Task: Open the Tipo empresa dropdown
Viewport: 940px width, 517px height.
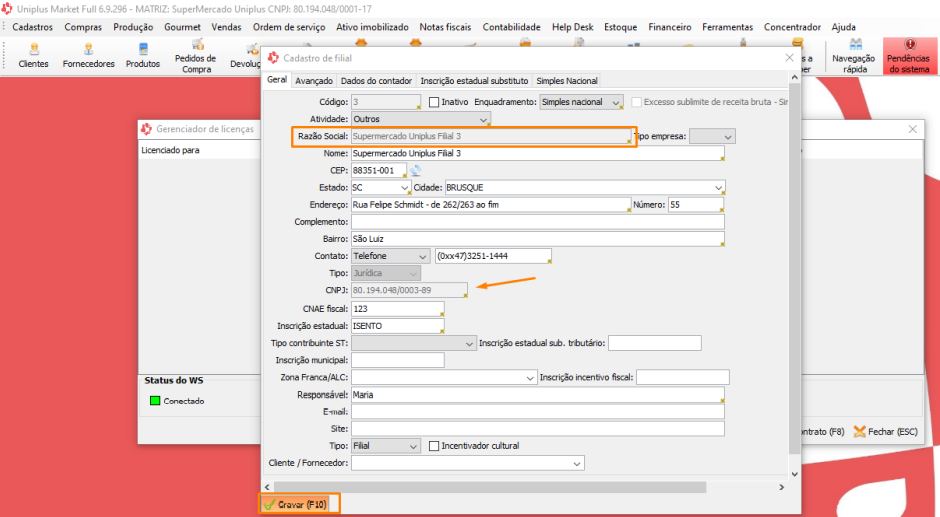Action: 712,136
